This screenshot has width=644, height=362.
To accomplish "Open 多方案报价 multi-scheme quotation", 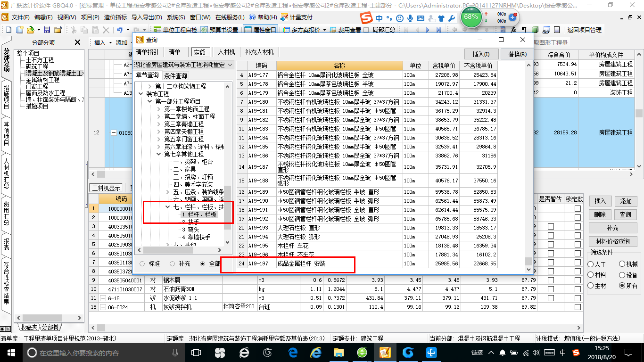I will (x=302, y=30).
